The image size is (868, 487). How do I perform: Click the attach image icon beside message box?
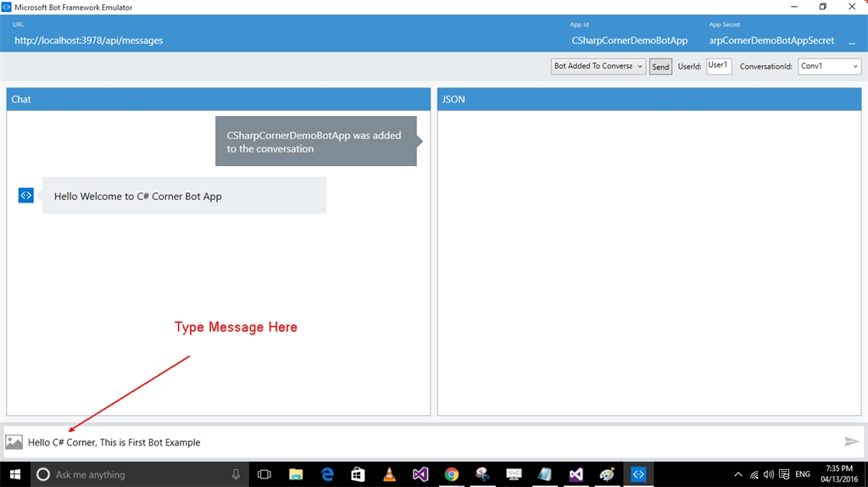point(14,441)
